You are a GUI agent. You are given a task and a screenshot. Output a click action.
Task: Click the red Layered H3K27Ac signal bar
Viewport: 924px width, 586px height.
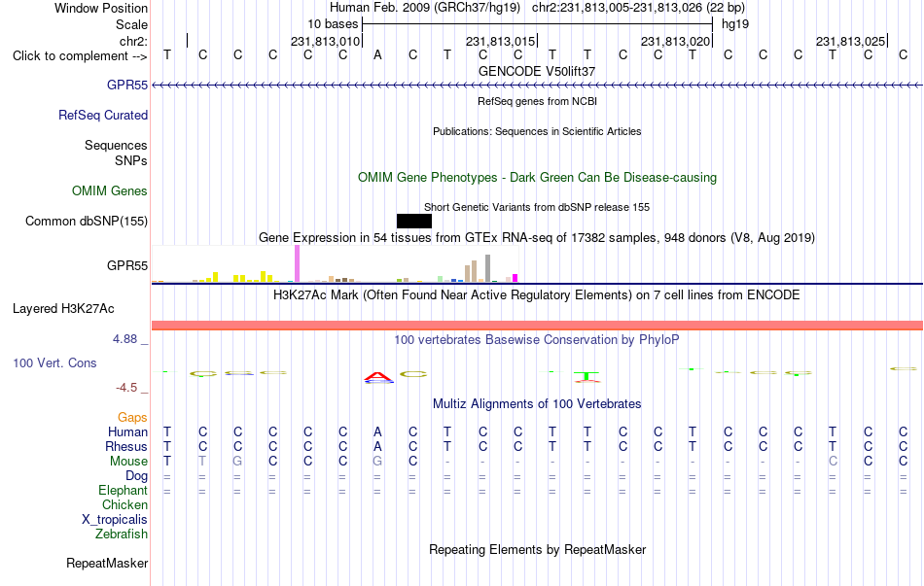(537, 326)
